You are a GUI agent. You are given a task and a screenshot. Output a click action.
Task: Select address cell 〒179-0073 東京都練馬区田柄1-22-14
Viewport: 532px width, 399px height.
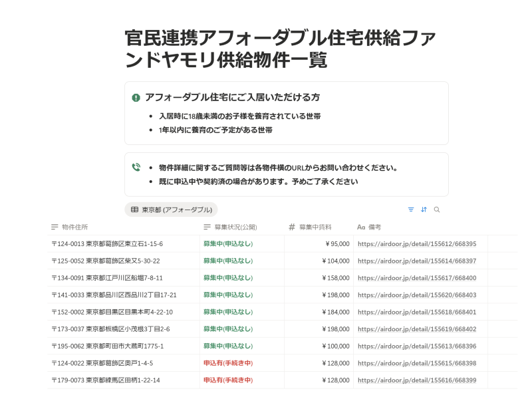(x=124, y=380)
